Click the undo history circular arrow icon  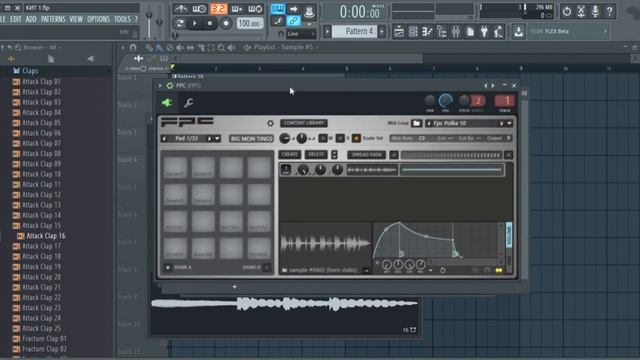click(567, 11)
